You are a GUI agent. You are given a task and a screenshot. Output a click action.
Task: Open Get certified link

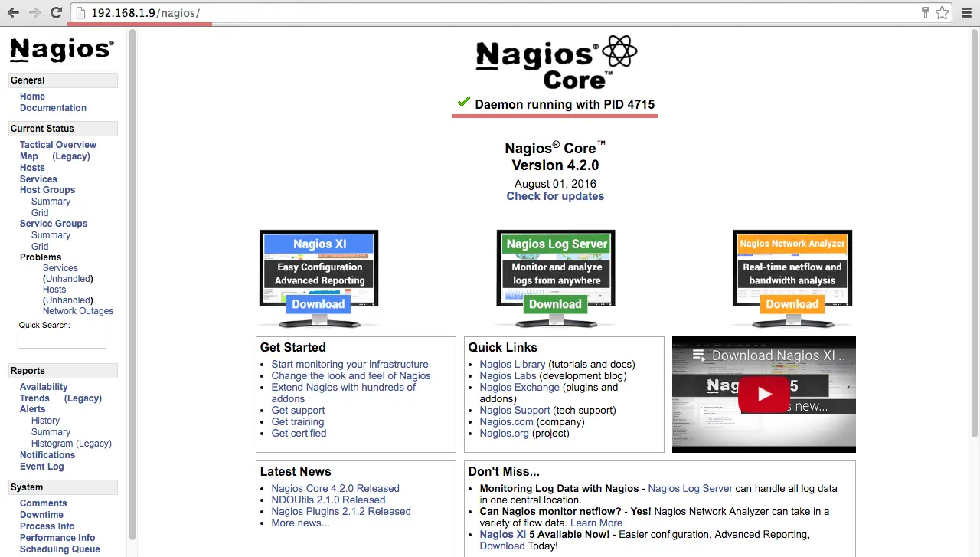pos(299,434)
